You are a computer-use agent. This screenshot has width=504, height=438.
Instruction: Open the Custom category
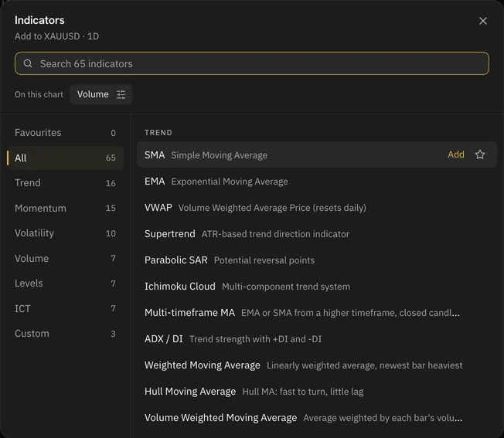coord(65,333)
